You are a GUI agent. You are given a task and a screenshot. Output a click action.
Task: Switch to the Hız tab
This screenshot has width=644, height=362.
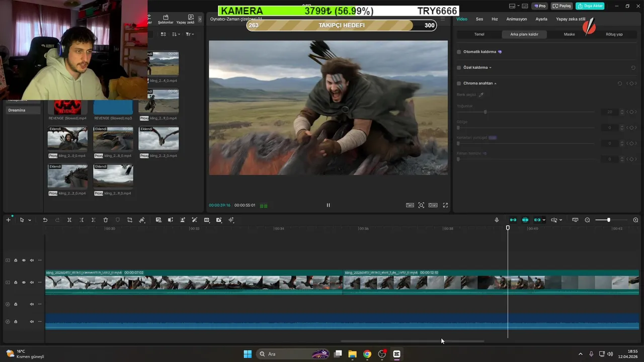coord(495,19)
